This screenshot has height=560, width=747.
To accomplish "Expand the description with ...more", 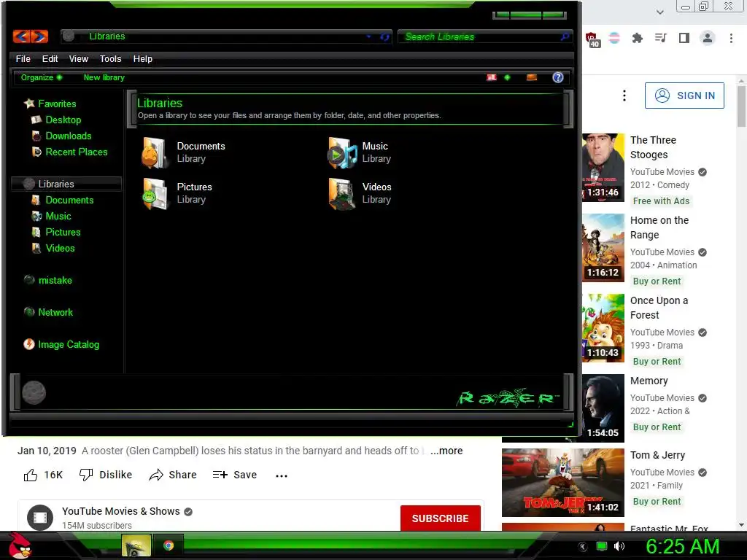I will tap(446, 451).
